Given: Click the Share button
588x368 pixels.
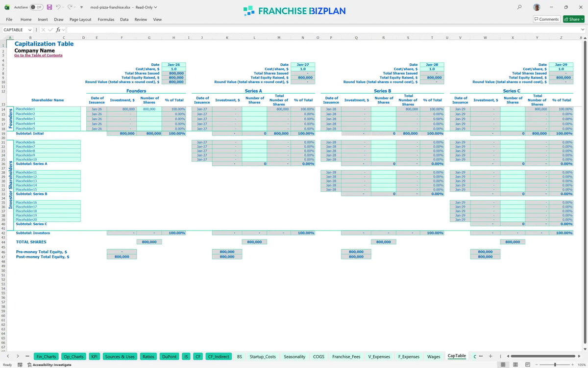Looking at the screenshot, I should 574,19.
